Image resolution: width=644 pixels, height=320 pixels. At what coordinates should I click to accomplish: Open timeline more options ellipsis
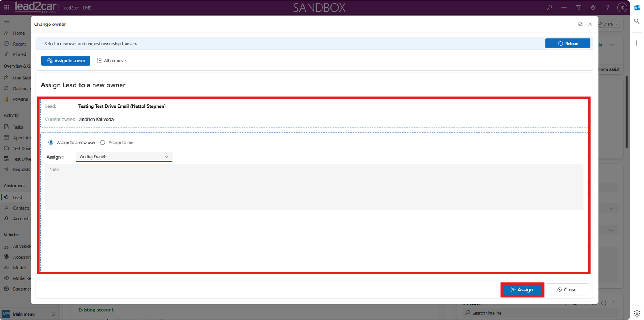613,303
